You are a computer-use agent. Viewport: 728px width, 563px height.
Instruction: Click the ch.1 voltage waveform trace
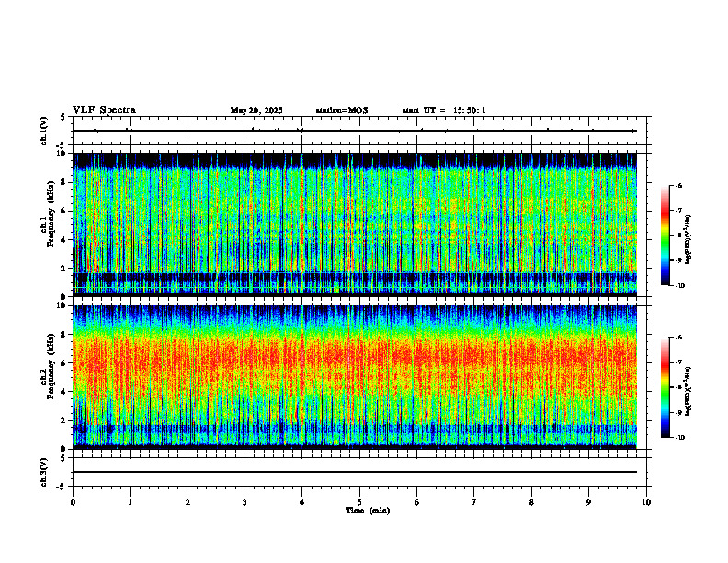[355, 131]
